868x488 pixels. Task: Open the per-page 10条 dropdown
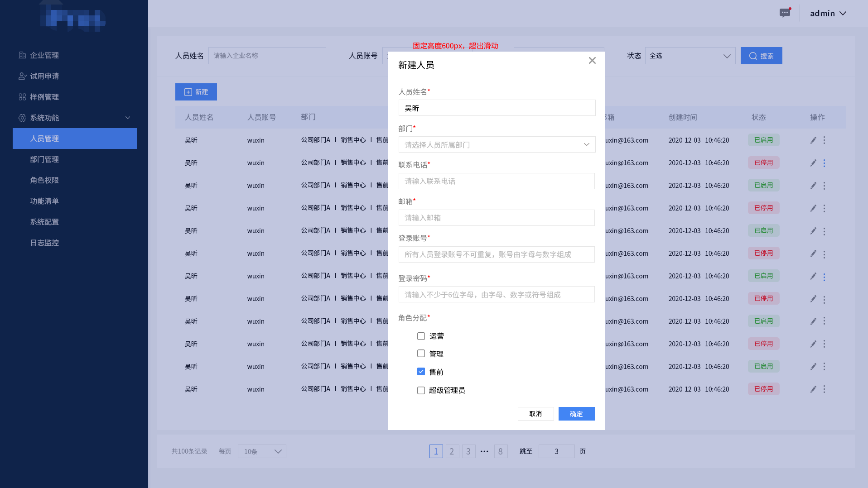click(x=262, y=451)
